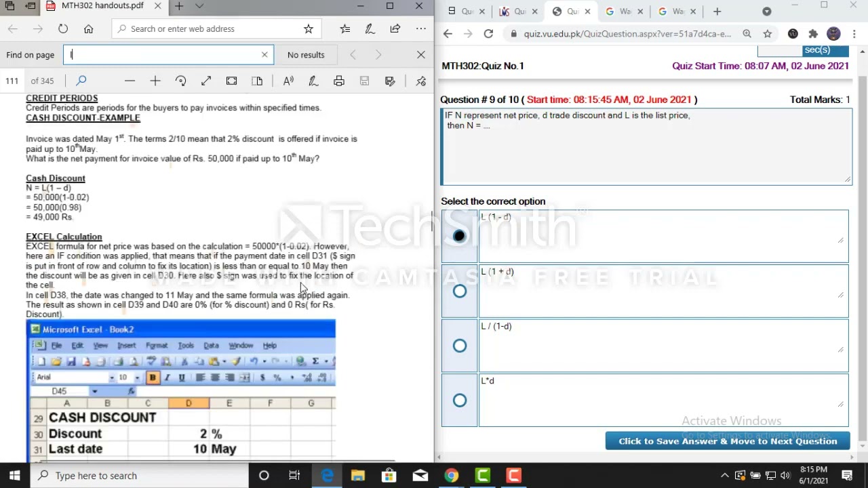This screenshot has height=488, width=868.
Task: Click the page number box 111
Action: pos(12,81)
